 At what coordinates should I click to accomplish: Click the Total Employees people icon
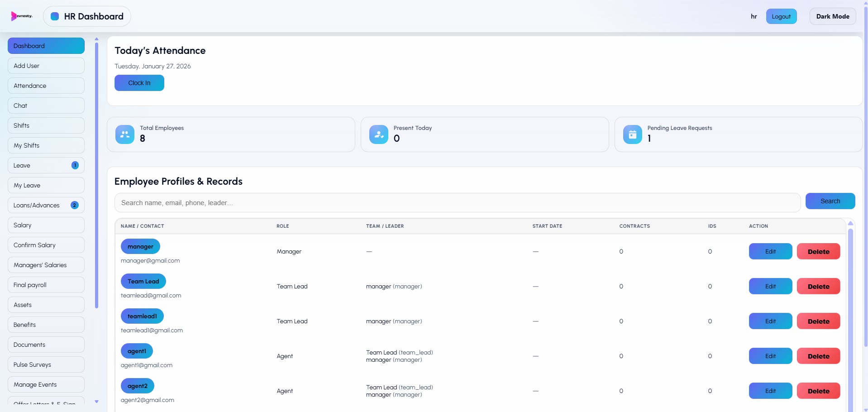[124, 134]
